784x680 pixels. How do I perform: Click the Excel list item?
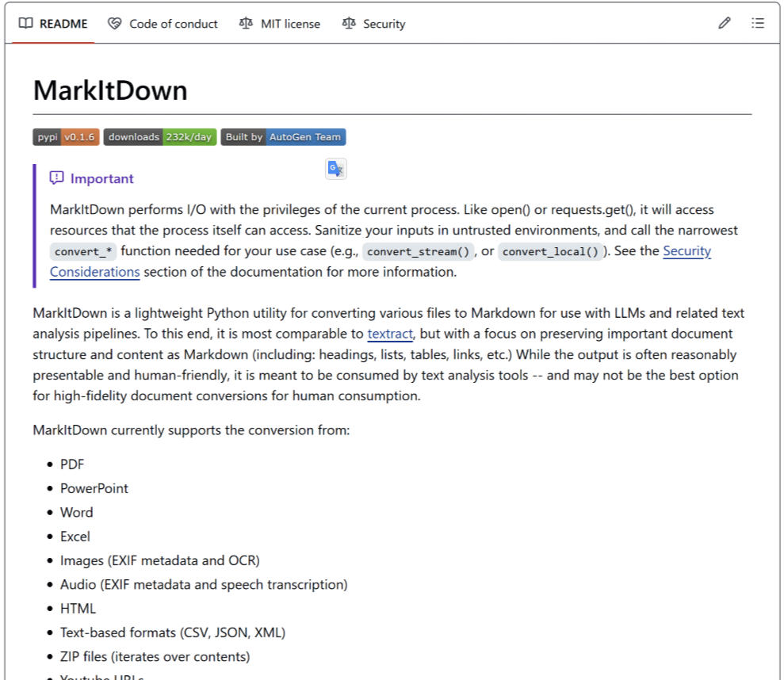[x=75, y=537]
